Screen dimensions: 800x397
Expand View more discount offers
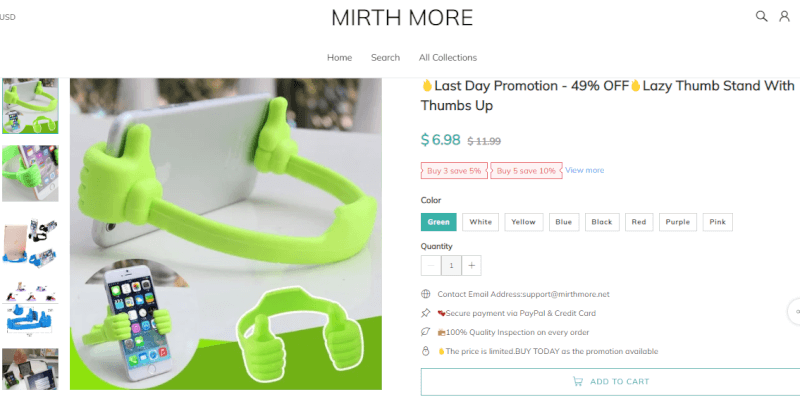(x=584, y=170)
